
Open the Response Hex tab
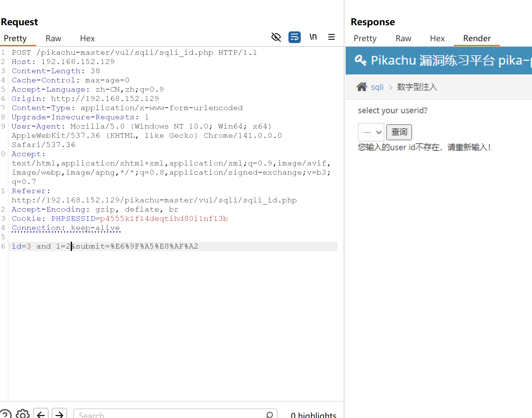point(437,38)
